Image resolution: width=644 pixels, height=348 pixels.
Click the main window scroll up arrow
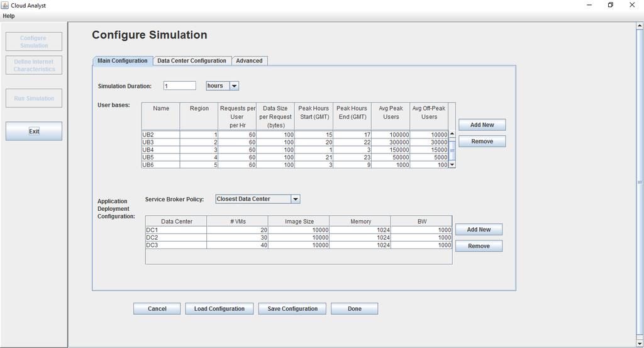tap(640, 25)
